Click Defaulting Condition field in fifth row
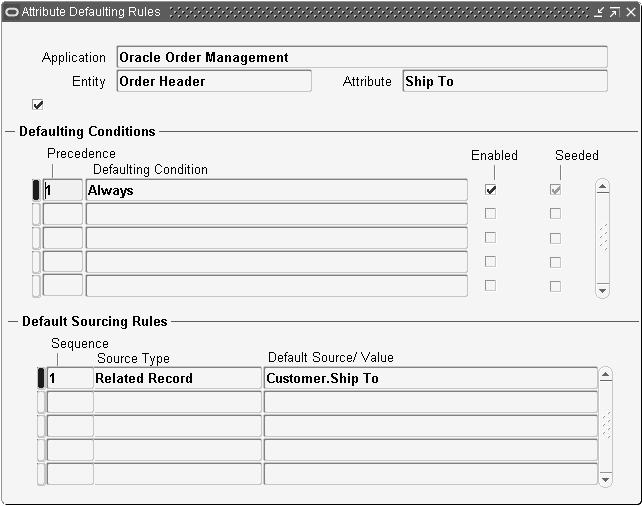This screenshot has width=642, height=506. click(276, 285)
